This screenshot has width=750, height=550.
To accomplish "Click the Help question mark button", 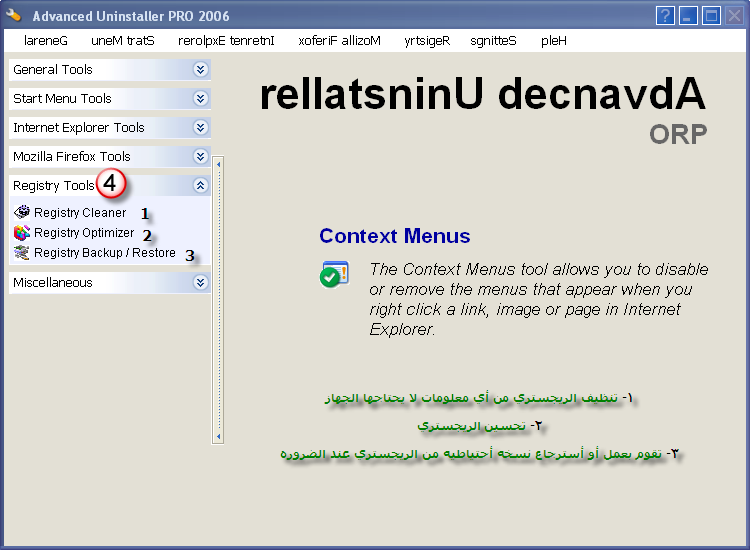I will [x=665, y=16].
